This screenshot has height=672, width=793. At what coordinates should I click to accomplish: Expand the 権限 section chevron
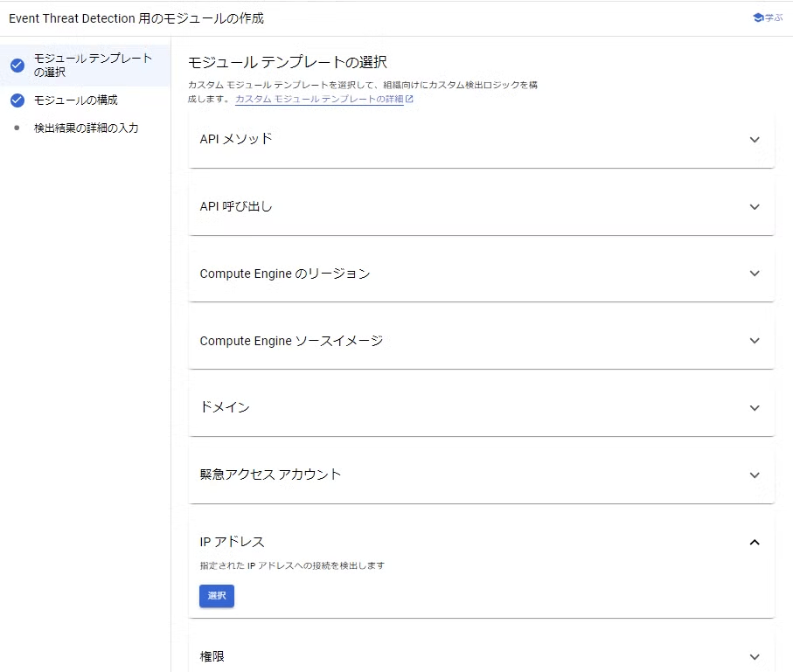[755, 657]
